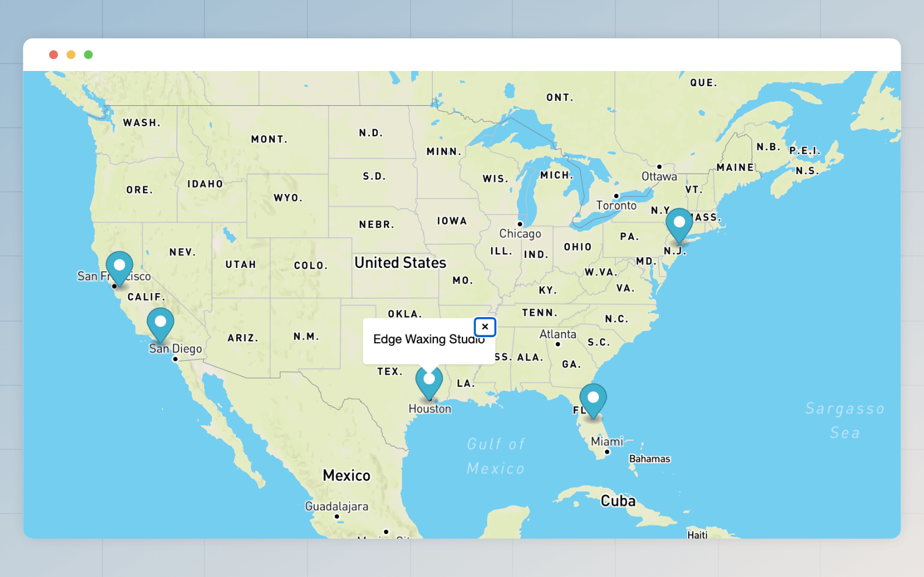Click the Houston map marker

pos(429,381)
